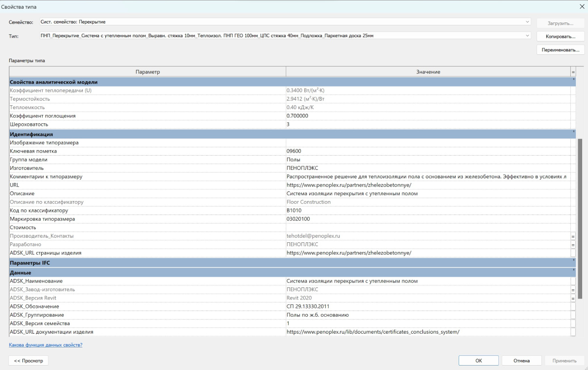Open the Какова функция данных свойств link
The image size is (588, 370).
(x=46, y=345)
